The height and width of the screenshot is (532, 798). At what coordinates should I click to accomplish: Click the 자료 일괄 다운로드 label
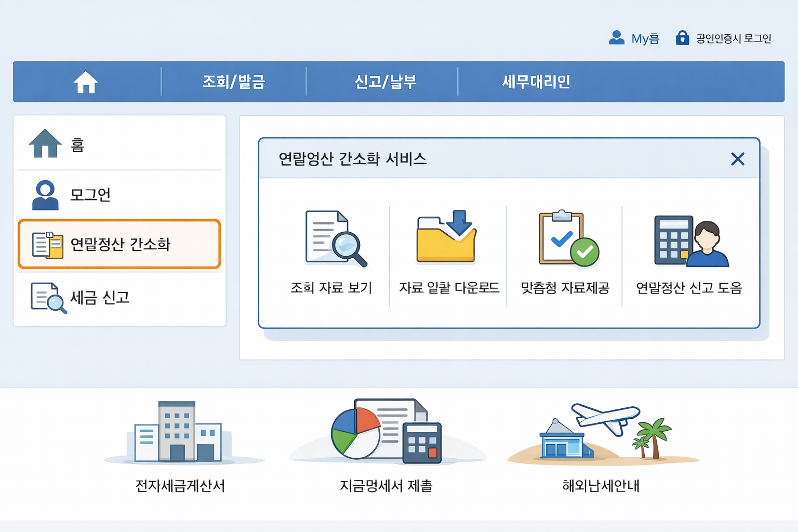449,288
